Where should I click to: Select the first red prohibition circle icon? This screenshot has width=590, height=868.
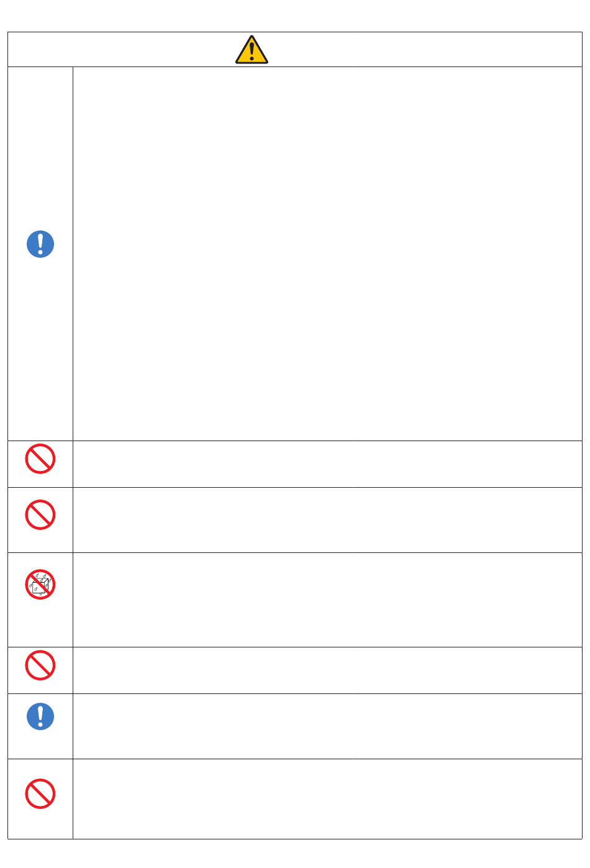point(40,459)
